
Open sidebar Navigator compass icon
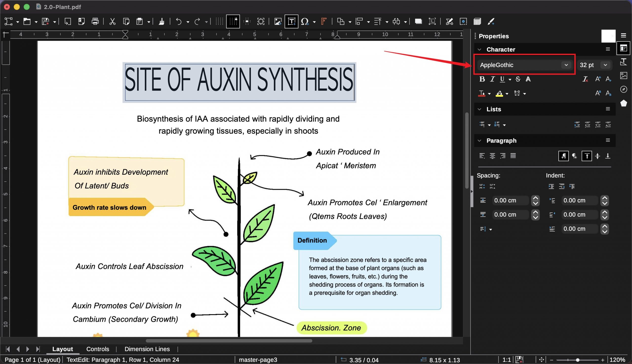tap(624, 89)
